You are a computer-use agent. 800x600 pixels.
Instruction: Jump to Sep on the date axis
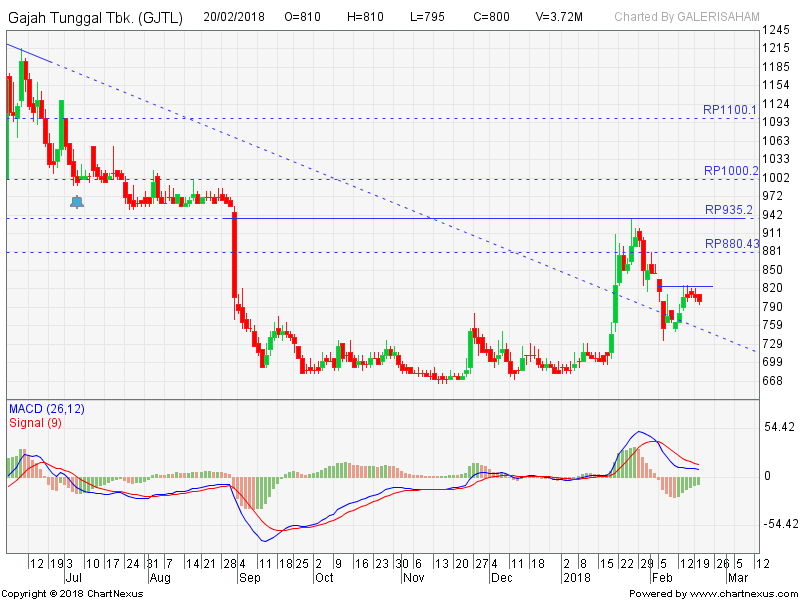click(248, 578)
